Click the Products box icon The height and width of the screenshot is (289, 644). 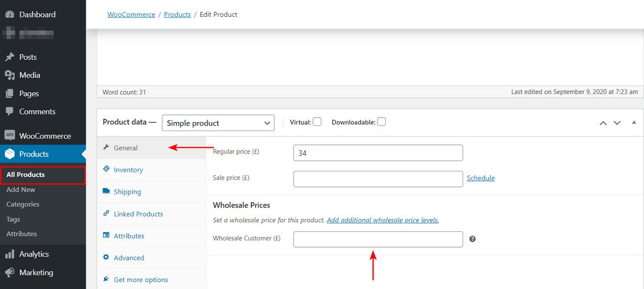tap(10, 154)
